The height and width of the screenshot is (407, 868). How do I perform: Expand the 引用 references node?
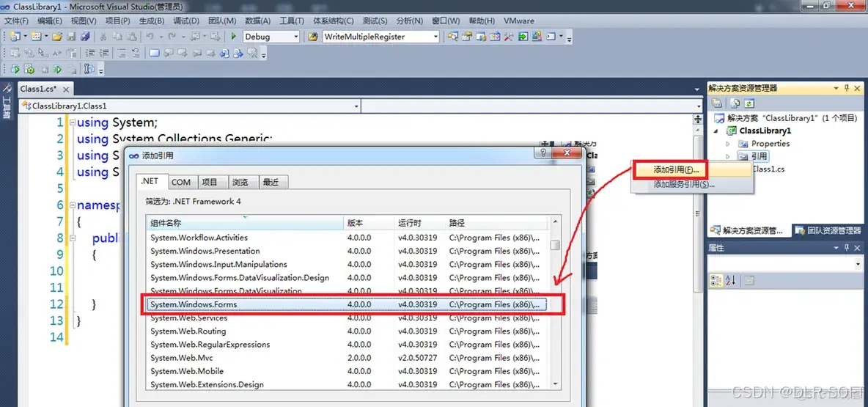tap(728, 156)
